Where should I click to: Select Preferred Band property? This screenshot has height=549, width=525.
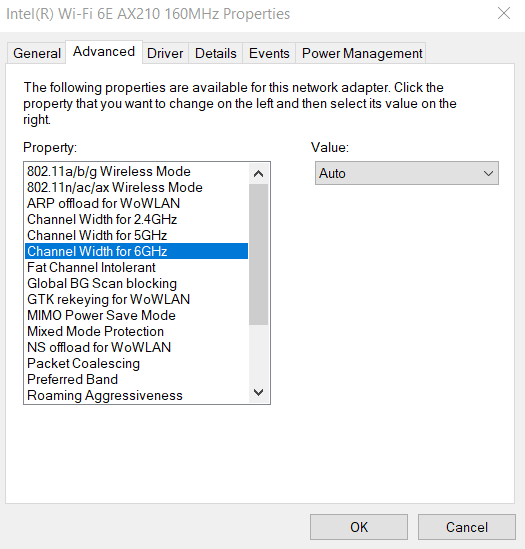tap(136, 380)
